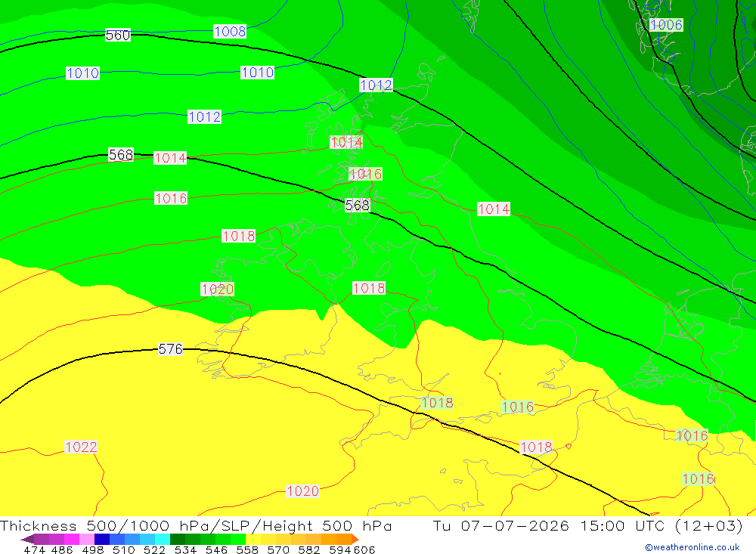The width and height of the screenshot is (756, 554).
Task: Select the legend value 606
Action: tap(364, 549)
